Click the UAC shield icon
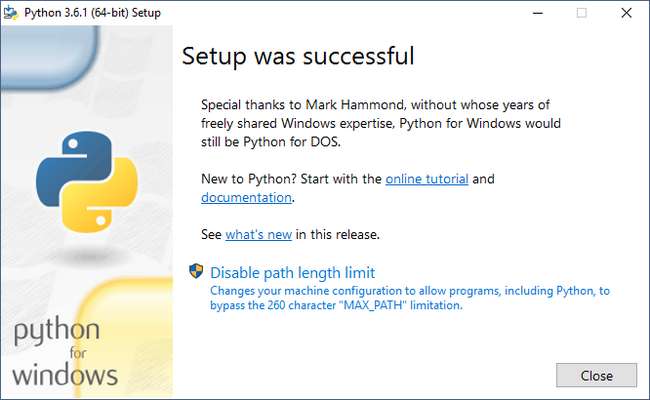The height and width of the screenshot is (400, 650). (x=196, y=272)
